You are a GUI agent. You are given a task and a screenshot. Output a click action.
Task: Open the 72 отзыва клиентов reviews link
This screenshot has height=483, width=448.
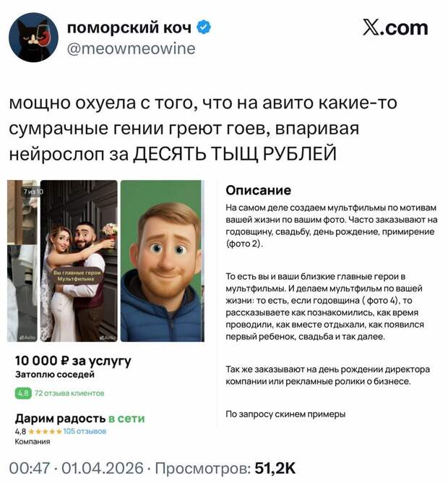(x=69, y=393)
